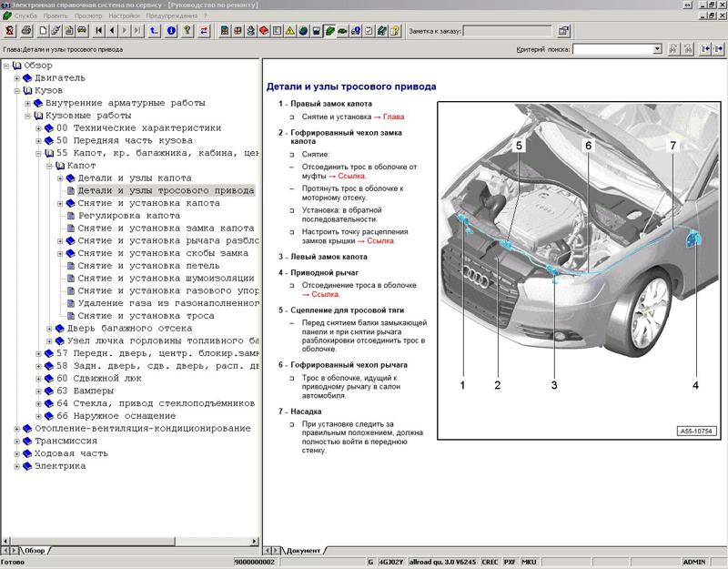Open the Просмотр menu

88,15
